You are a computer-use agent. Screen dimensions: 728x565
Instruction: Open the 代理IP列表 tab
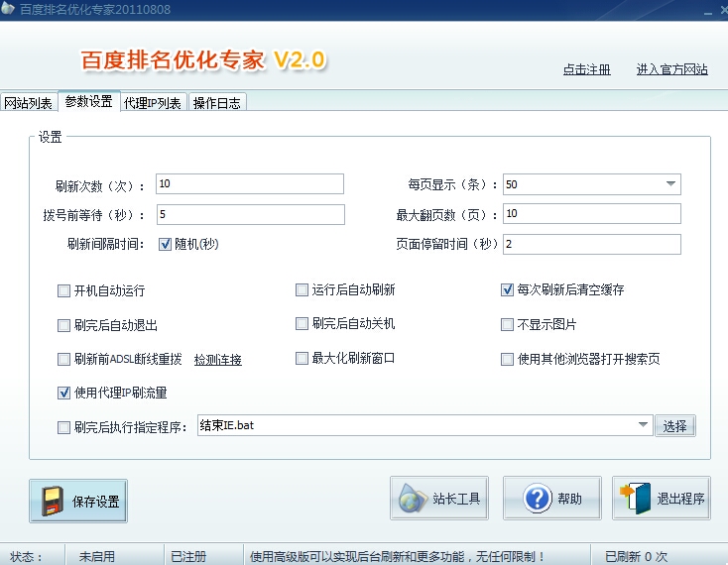click(153, 102)
